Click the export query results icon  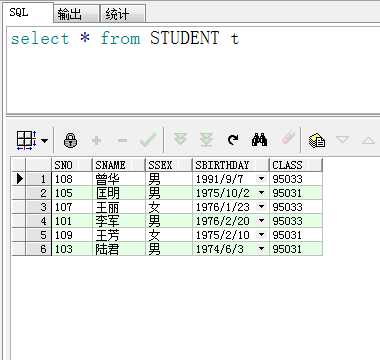tap(316, 140)
